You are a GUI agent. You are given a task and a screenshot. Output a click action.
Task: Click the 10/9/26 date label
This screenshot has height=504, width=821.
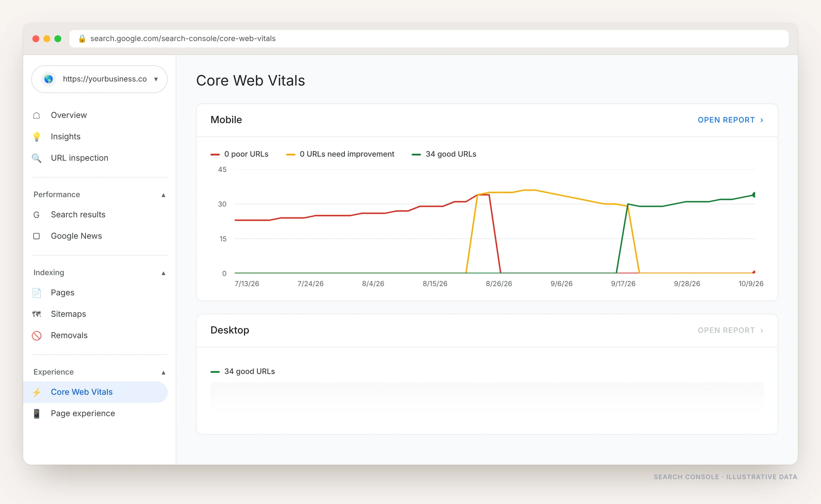point(751,284)
